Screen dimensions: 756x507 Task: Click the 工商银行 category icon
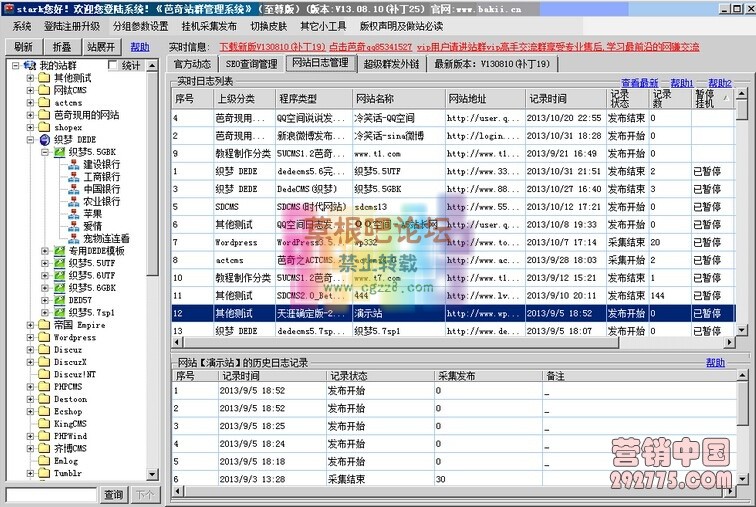coord(73,177)
